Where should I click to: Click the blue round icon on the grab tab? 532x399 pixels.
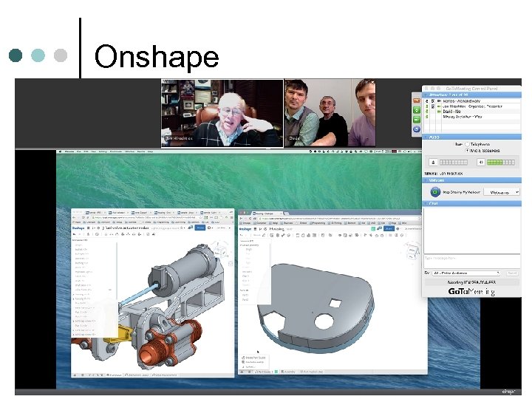coord(417,129)
